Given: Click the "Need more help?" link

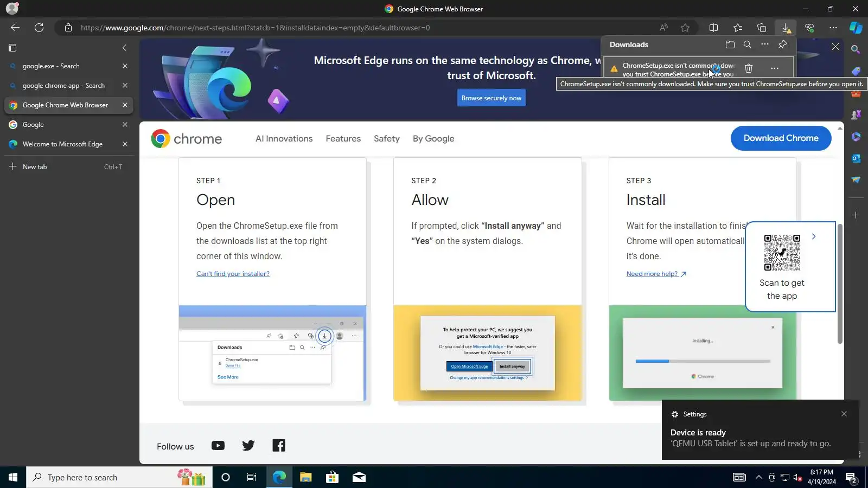Looking at the screenshot, I should (656, 274).
